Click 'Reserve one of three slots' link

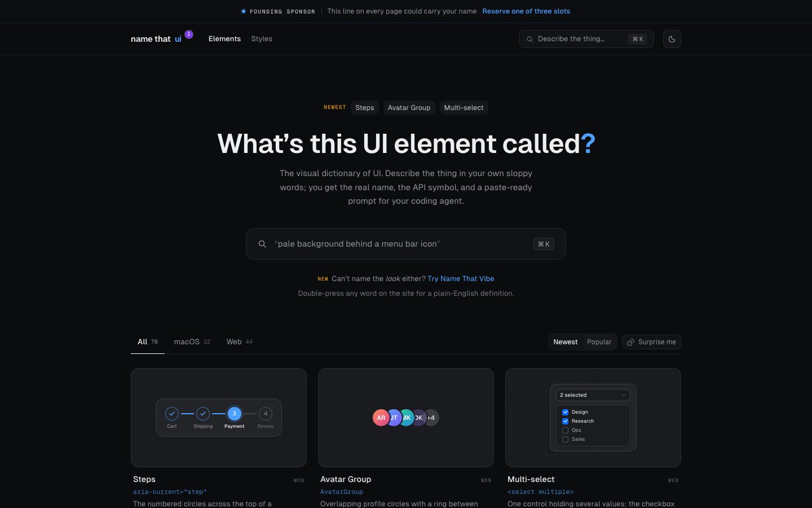526,11
